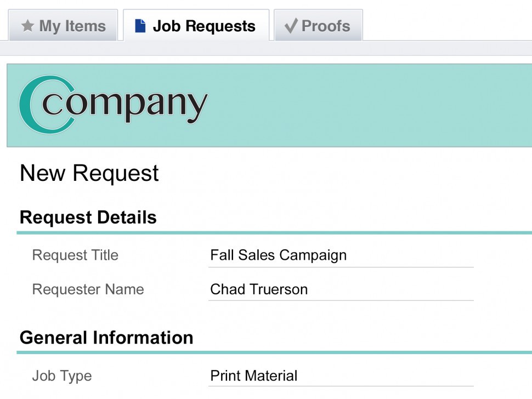Viewport: 532px width, 399px height.
Task: Open the Proofs tab
Action: pos(325,26)
